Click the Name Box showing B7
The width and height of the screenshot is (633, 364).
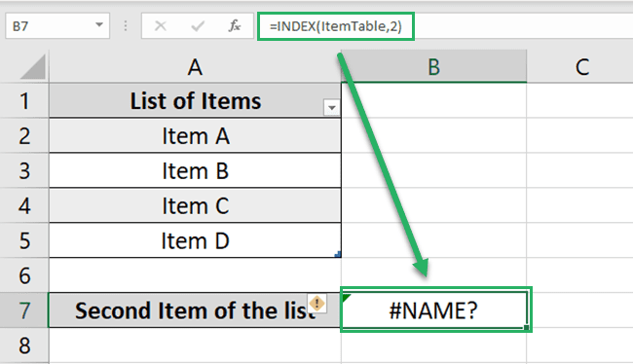(57, 26)
